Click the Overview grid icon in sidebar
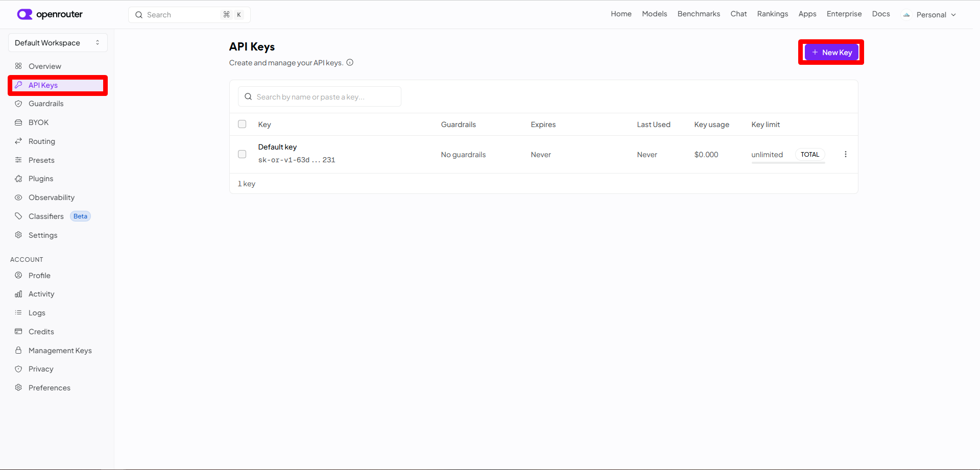 [x=18, y=66]
